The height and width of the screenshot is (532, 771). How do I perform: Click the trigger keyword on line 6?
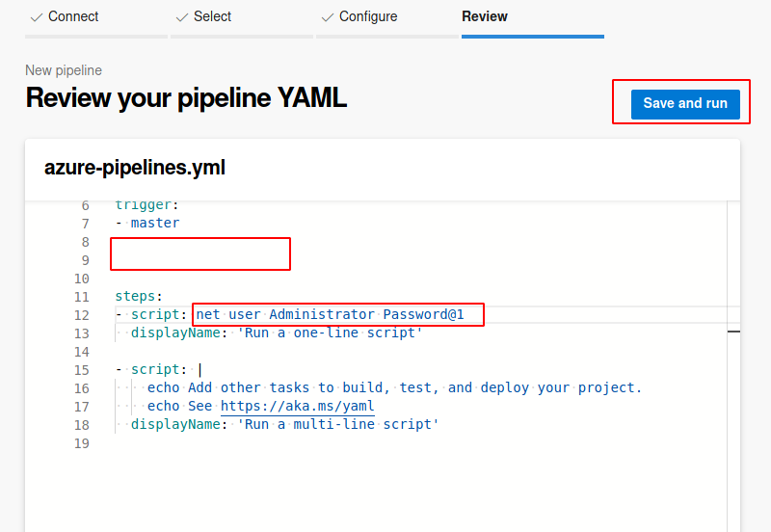[143, 204]
